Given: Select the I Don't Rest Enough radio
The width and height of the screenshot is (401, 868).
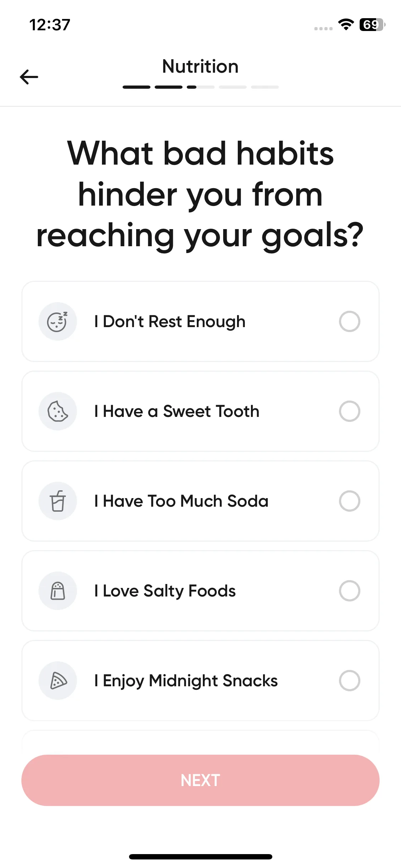Looking at the screenshot, I should (349, 321).
